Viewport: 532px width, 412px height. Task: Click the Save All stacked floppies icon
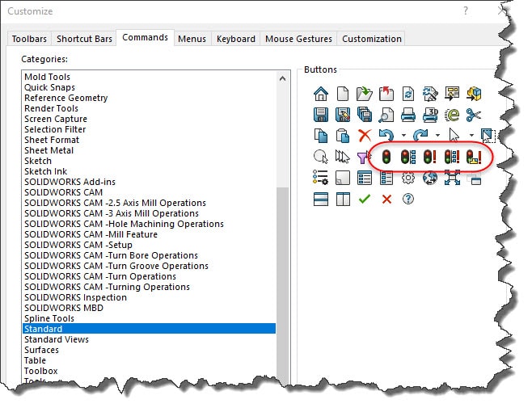pyautogui.click(x=365, y=115)
